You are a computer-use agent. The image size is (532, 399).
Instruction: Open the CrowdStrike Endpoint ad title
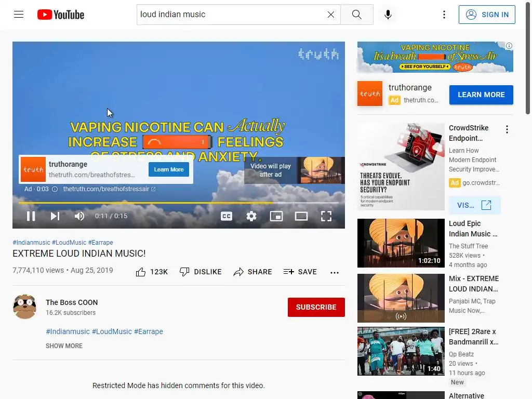pyautogui.click(x=469, y=133)
